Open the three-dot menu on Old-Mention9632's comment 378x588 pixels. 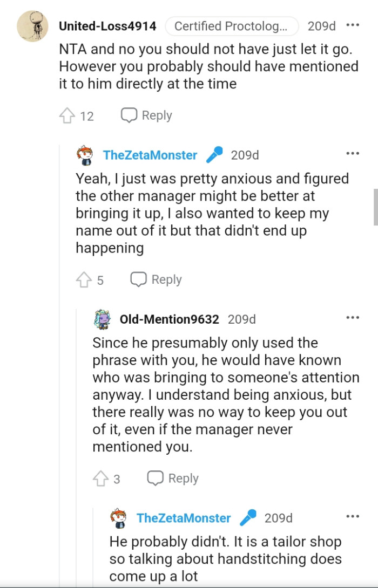[354, 317]
